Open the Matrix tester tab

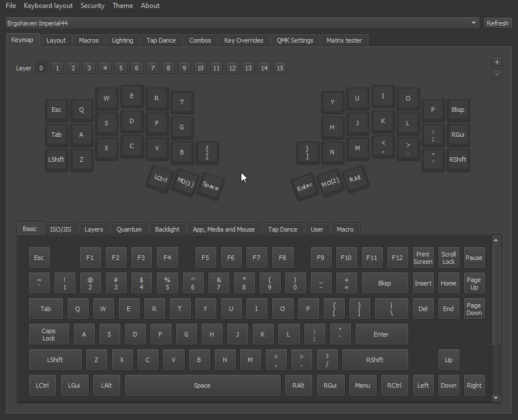point(344,40)
